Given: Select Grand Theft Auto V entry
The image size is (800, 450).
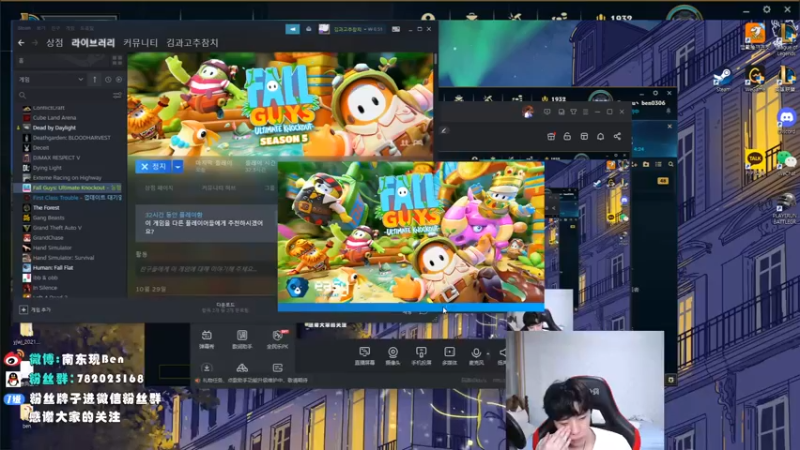Looking at the screenshot, I should (x=57, y=228).
